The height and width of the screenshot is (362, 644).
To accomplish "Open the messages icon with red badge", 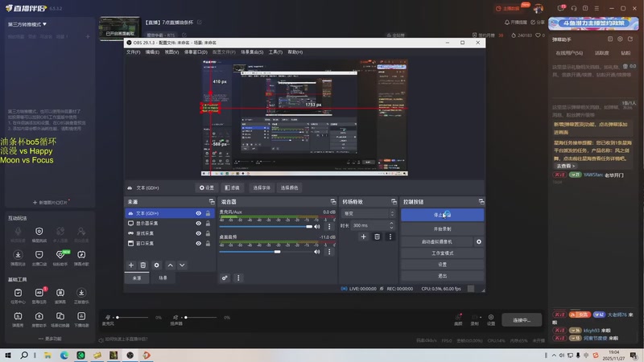I will pos(561,8).
